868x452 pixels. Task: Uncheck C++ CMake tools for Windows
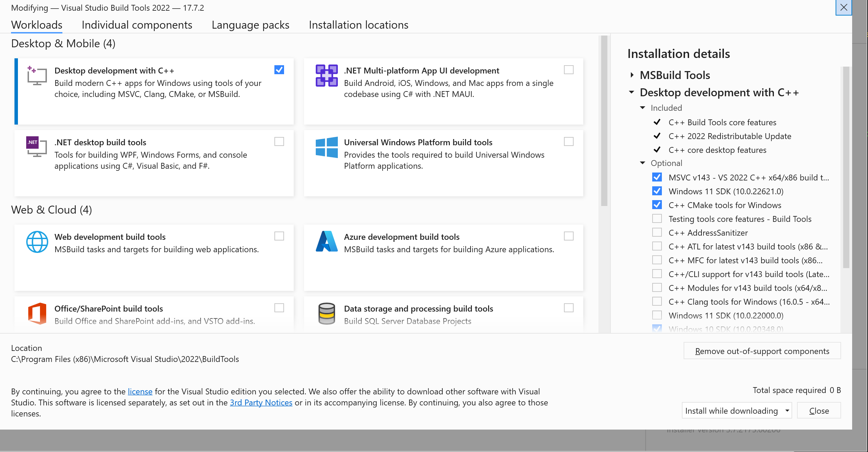point(657,205)
